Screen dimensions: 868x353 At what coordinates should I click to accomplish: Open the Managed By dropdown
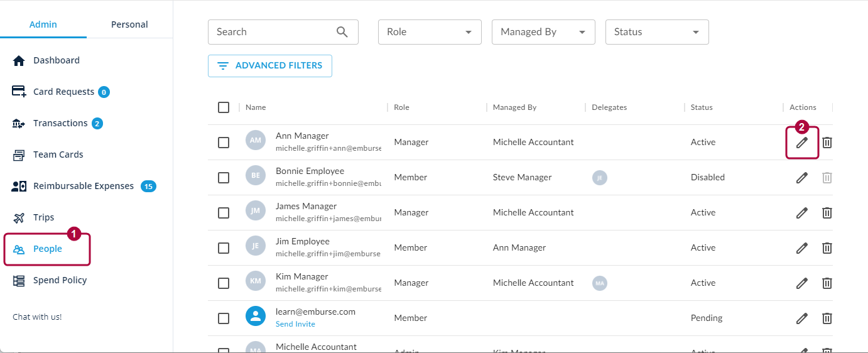[x=543, y=32]
